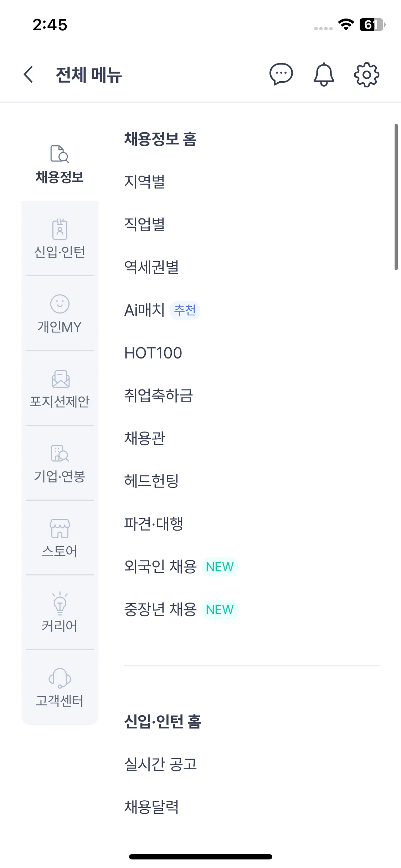Select the 포지션제안 envelope icon
The height and width of the screenshot is (868, 401).
[x=60, y=379]
